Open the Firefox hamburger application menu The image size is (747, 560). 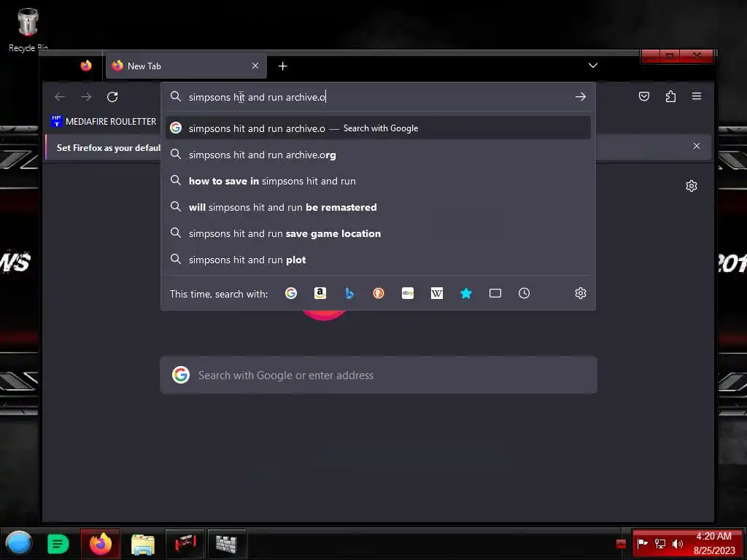point(697,97)
